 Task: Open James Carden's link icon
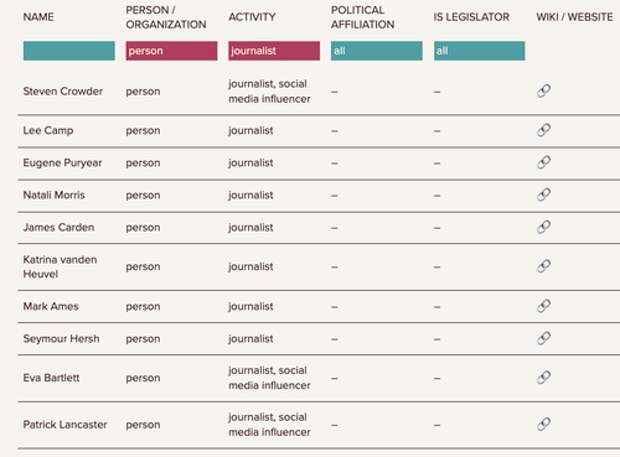pyautogui.click(x=544, y=227)
